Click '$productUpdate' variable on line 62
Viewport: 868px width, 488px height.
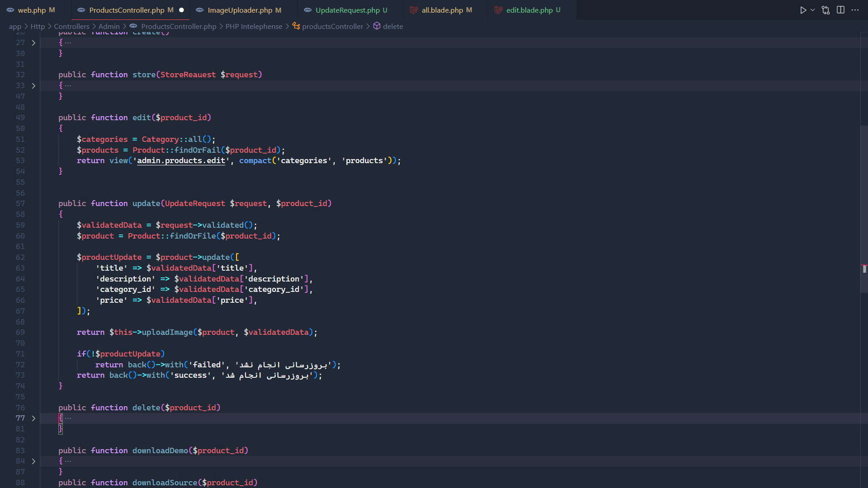tap(109, 258)
